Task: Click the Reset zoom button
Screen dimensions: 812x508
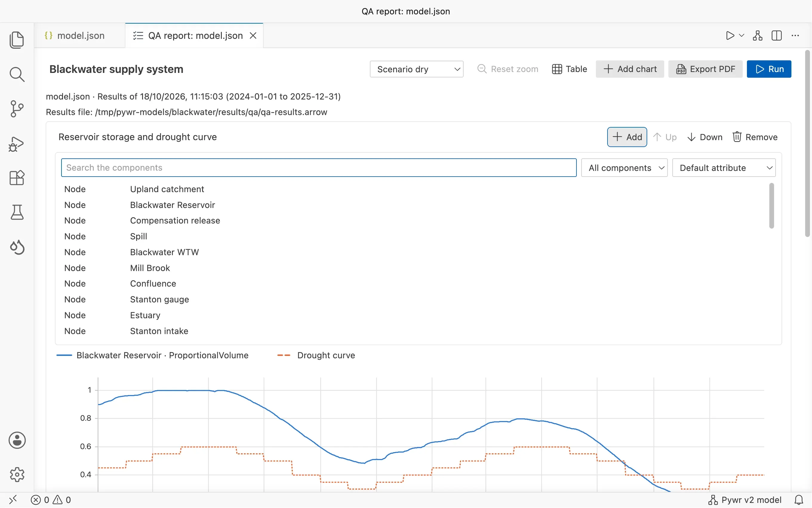Action: (508, 69)
